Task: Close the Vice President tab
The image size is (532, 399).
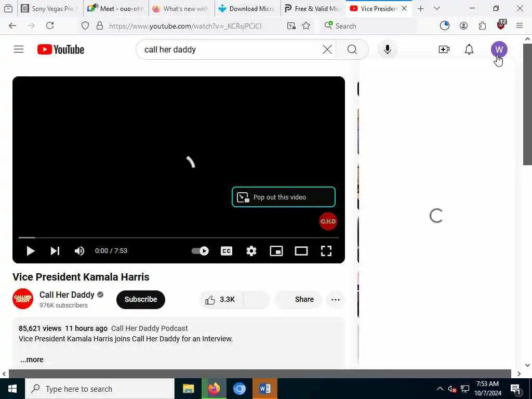Action: coord(404,8)
